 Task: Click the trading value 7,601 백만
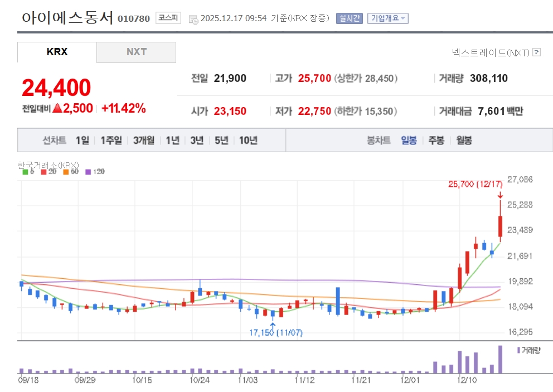click(x=501, y=111)
